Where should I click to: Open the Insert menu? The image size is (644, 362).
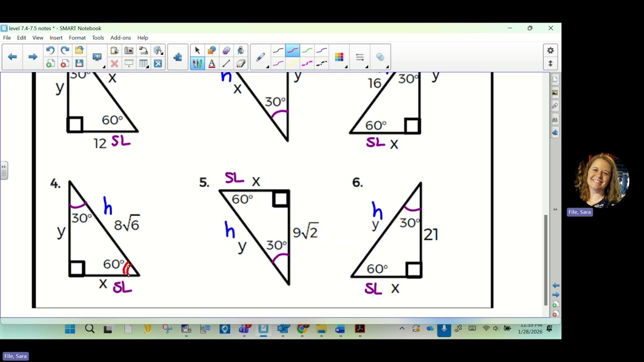[56, 38]
